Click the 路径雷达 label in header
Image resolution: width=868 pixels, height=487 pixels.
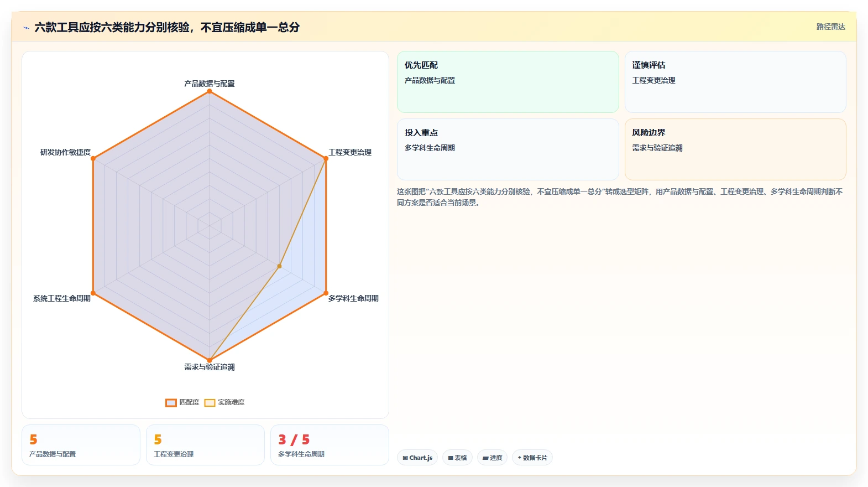(x=830, y=27)
